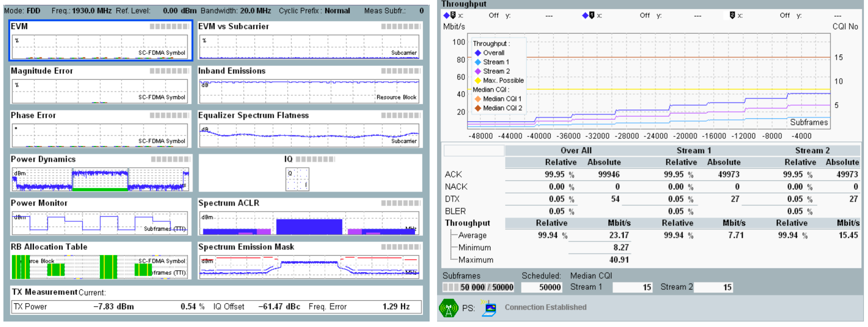Expand the Average throughput tree row
Image resolution: width=868 pixels, height=327 pixels.
(472, 235)
